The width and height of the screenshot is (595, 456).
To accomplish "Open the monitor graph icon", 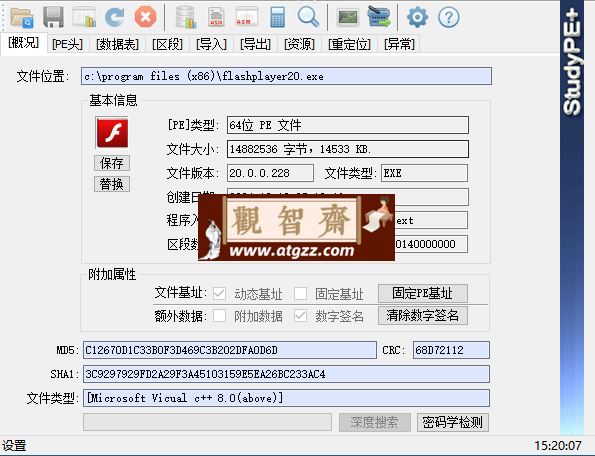I will pos(348,17).
